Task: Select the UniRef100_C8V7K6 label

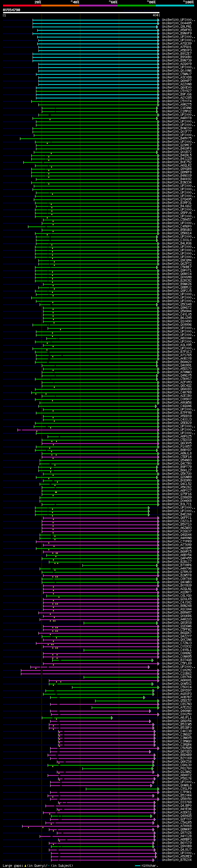Action: tap(176, 677)
